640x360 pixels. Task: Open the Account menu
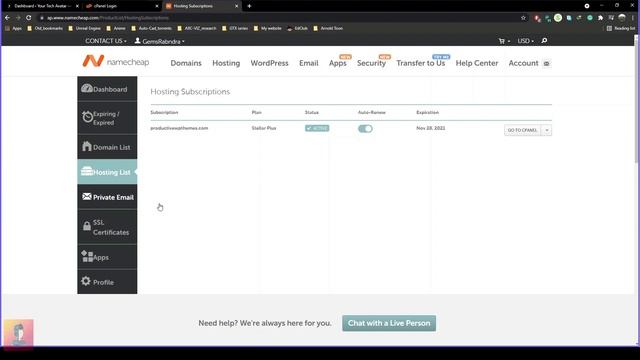(523, 63)
